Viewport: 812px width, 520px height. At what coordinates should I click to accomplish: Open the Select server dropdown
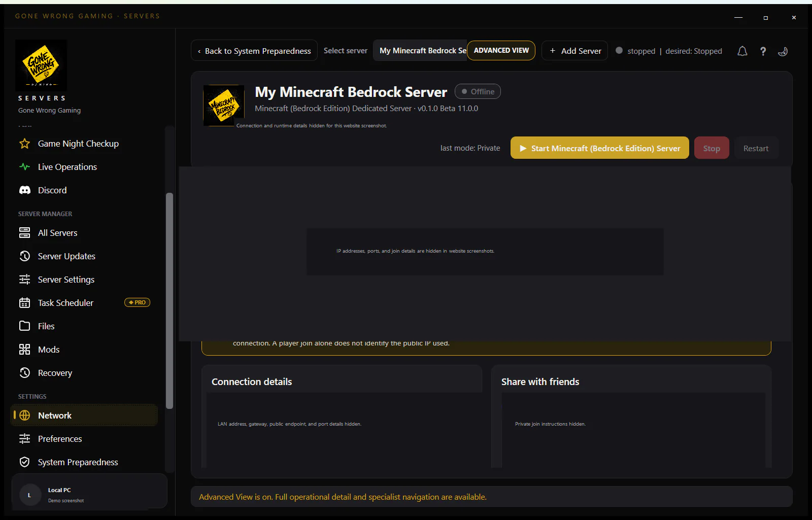(420, 51)
